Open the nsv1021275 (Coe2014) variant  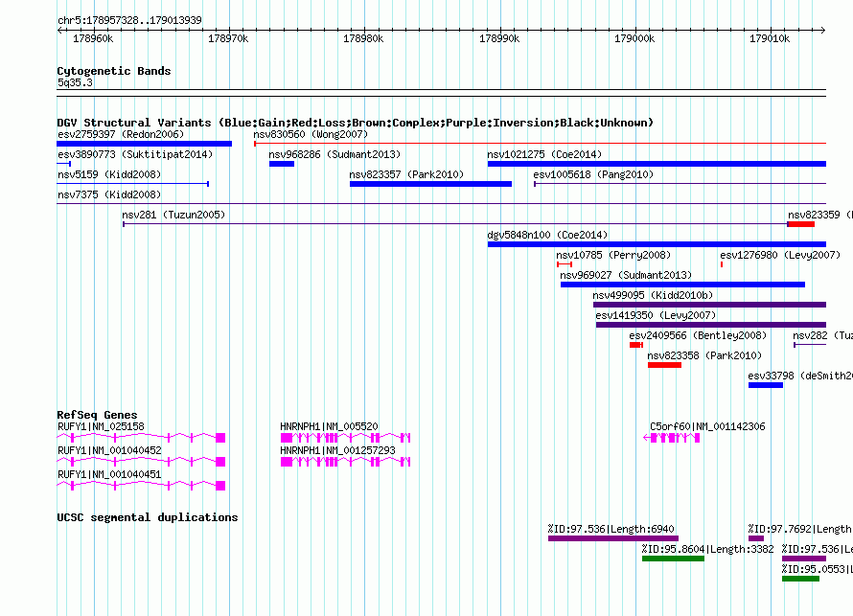(657, 164)
